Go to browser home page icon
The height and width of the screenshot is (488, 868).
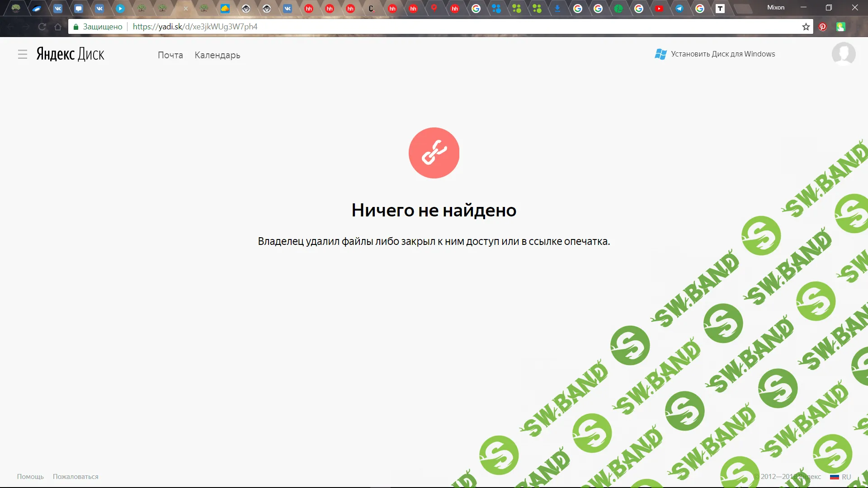pos(58,27)
